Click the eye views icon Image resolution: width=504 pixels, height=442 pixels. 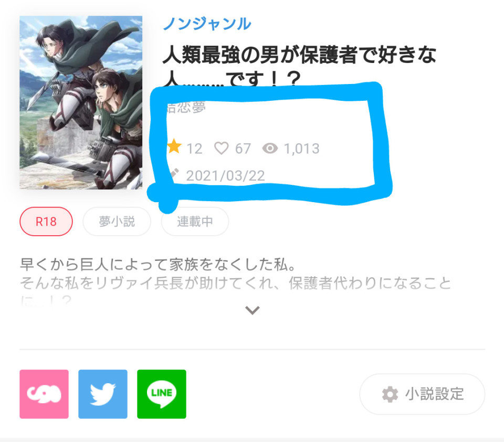click(270, 148)
